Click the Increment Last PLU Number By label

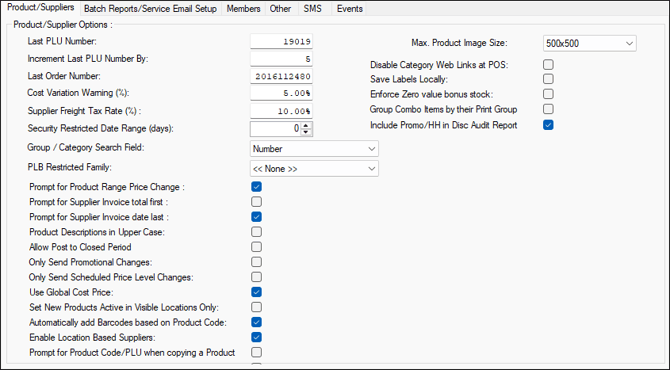[x=88, y=59]
